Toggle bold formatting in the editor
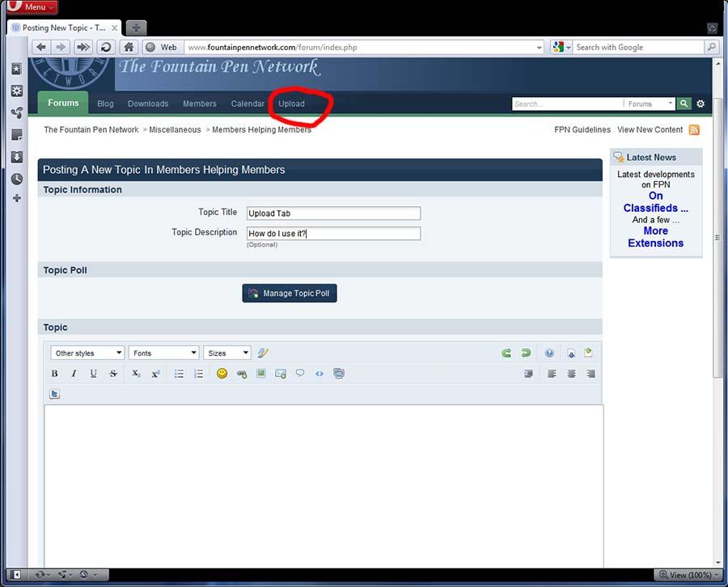 55,374
